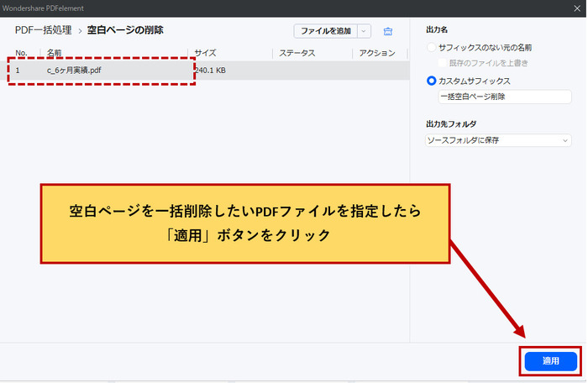Viewport: 588px width, 383px height.
Task: Click the 適用 (Apply) button
Action: [x=550, y=361]
